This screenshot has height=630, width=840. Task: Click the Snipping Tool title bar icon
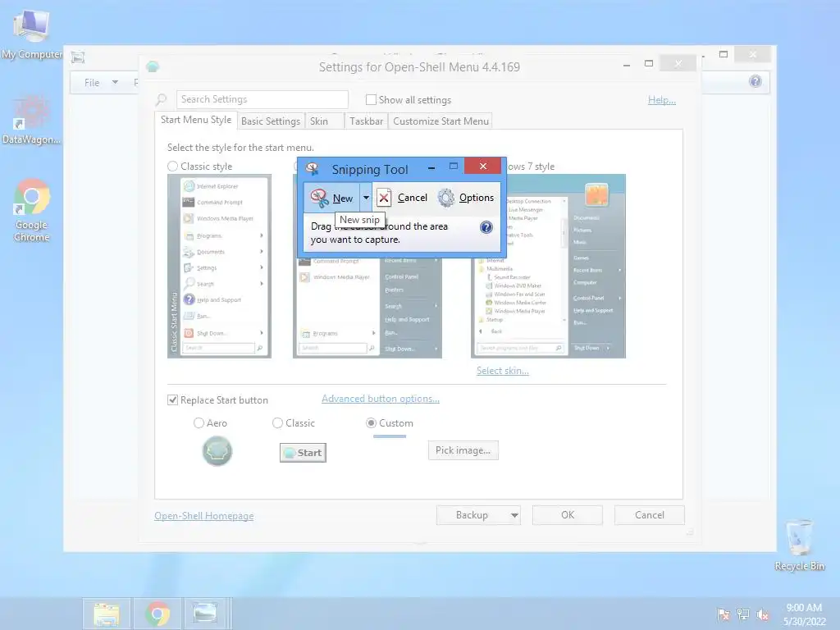(313, 169)
